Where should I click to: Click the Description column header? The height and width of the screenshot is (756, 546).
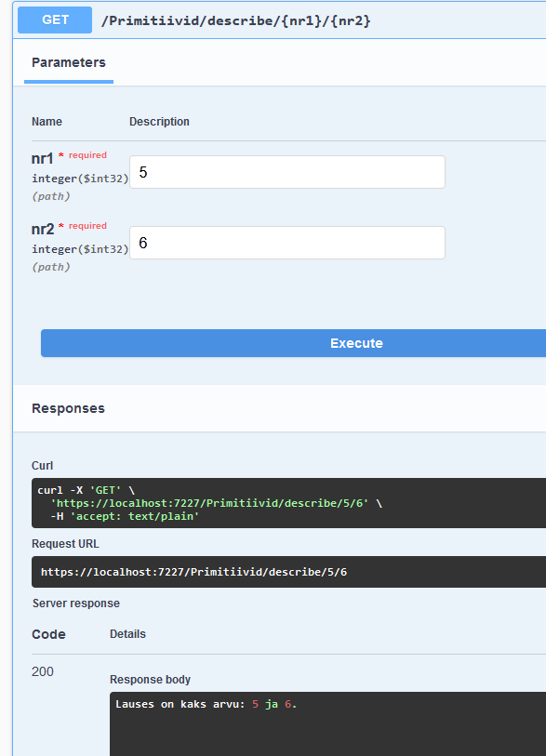pyautogui.click(x=159, y=122)
